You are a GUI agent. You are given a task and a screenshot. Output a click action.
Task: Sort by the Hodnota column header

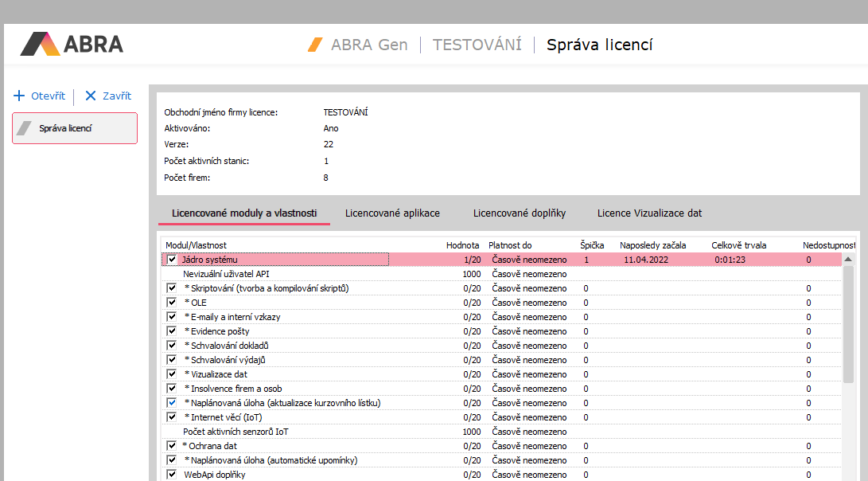[462, 245]
